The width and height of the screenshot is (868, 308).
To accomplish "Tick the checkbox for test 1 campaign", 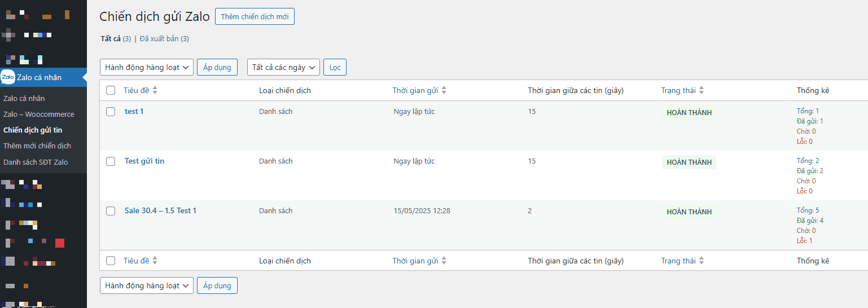I will [111, 112].
